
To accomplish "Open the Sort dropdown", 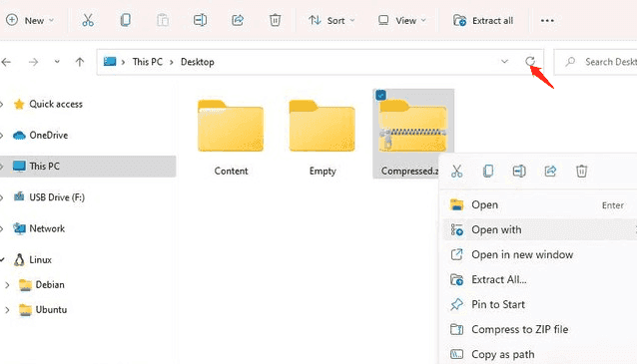I will [x=331, y=20].
